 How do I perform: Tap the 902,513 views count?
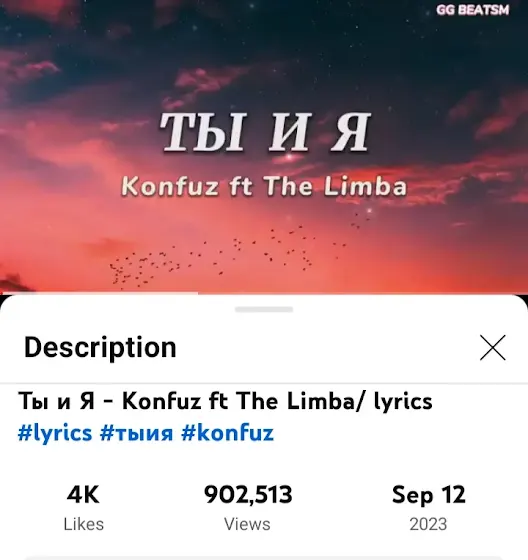(248, 495)
